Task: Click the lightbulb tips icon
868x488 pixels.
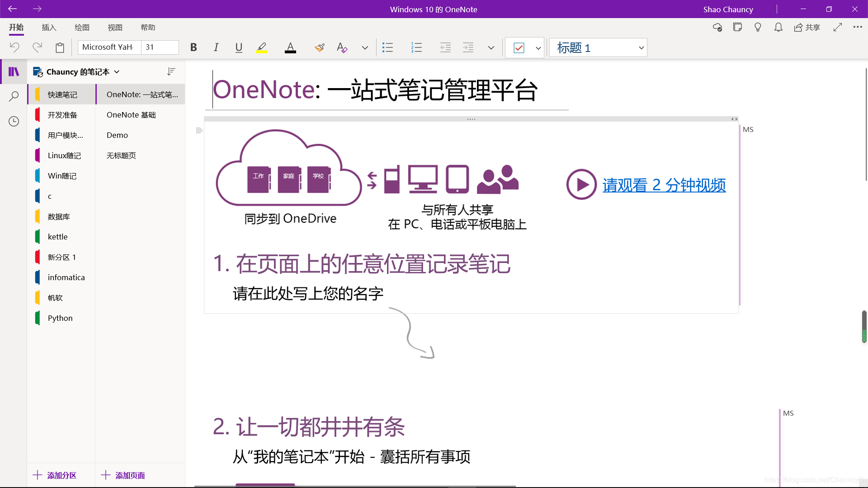Action: click(x=758, y=28)
